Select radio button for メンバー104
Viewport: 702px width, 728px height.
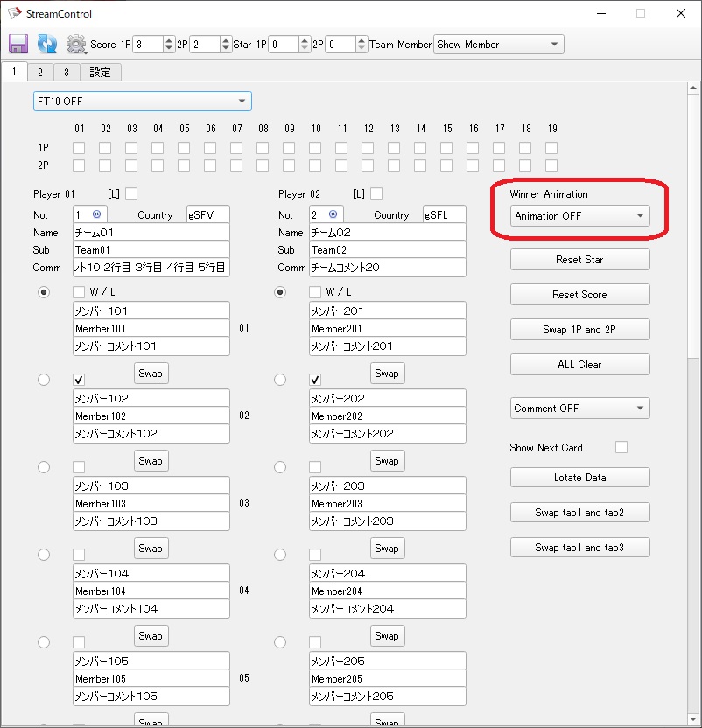(44, 555)
